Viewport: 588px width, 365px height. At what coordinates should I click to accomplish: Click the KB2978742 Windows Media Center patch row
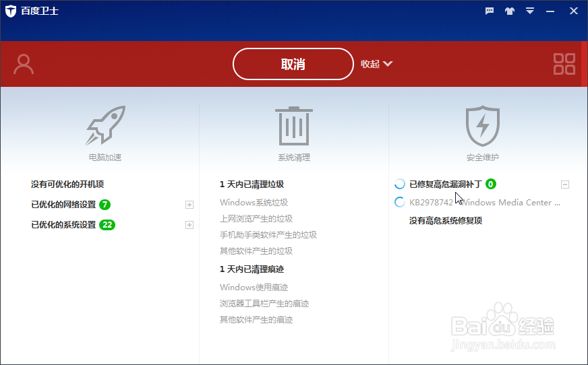tap(485, 203)
